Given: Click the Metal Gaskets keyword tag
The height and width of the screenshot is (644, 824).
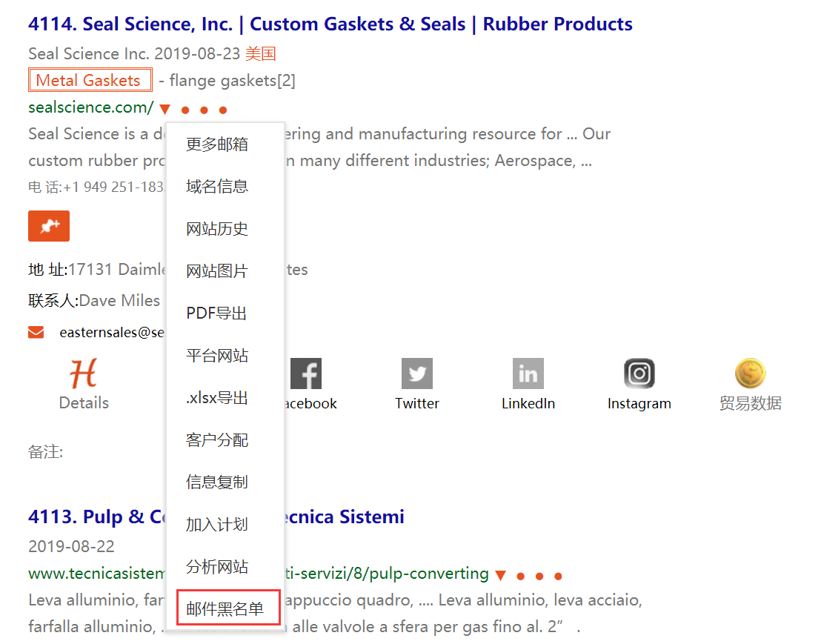Looking at the screenshot, I should [90, 80].
